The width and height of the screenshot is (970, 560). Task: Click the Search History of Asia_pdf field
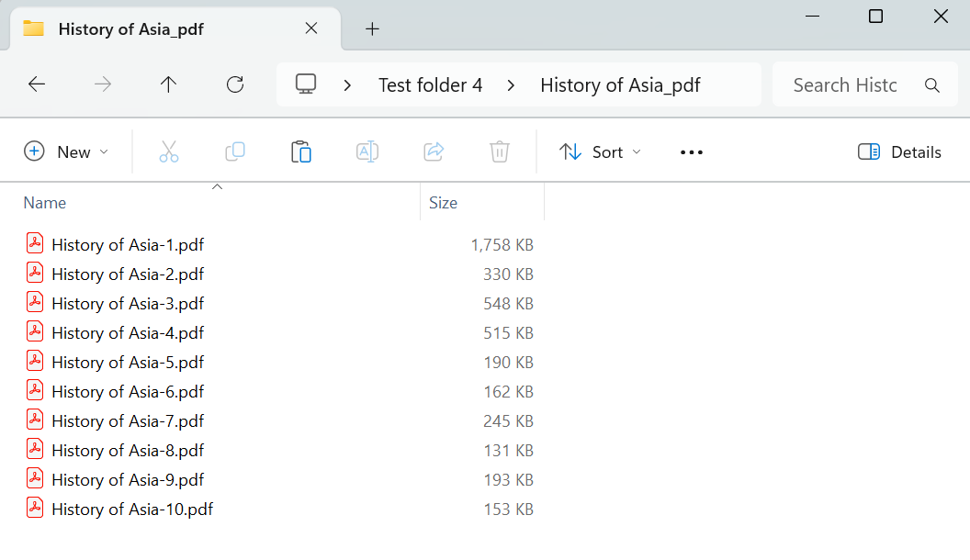point(845,85)
